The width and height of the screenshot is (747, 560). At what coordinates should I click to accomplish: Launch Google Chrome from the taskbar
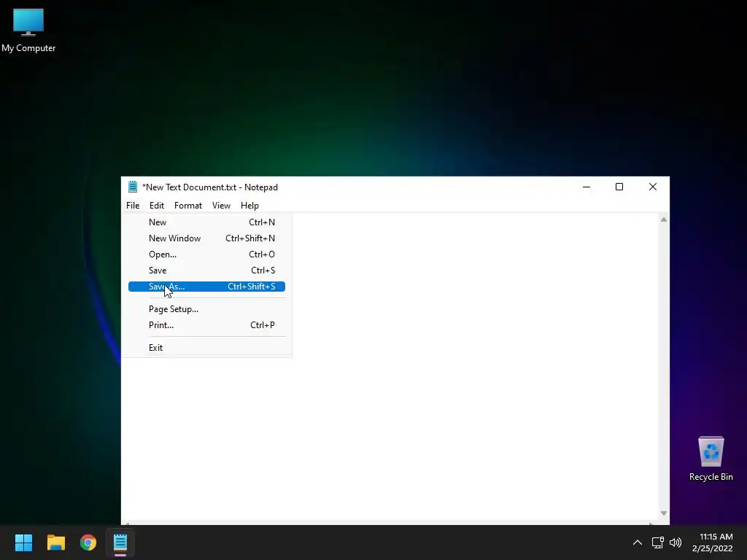(88, 542)
